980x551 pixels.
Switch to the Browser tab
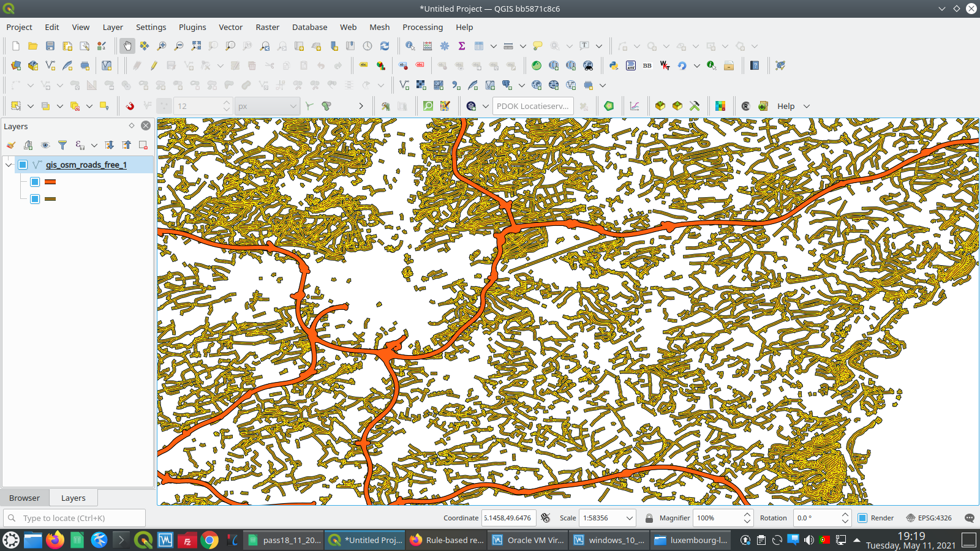(24, 497)
